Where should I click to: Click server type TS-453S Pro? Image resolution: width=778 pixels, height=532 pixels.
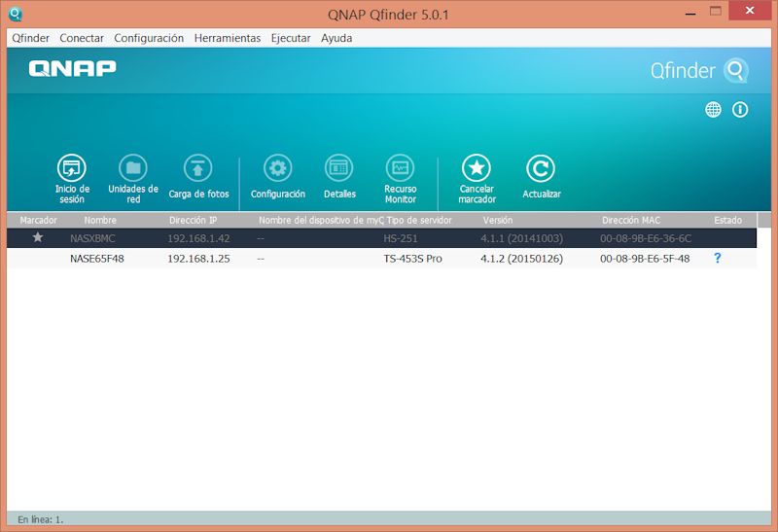click(412, 259)
